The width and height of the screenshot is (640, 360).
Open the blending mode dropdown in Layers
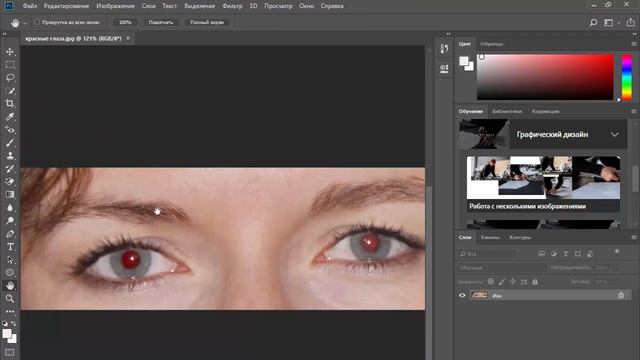coord(501,268)
